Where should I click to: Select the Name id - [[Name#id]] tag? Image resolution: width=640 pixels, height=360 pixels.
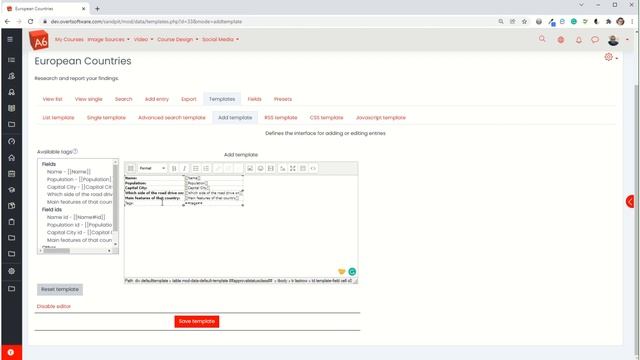click(x=76, y=217)
